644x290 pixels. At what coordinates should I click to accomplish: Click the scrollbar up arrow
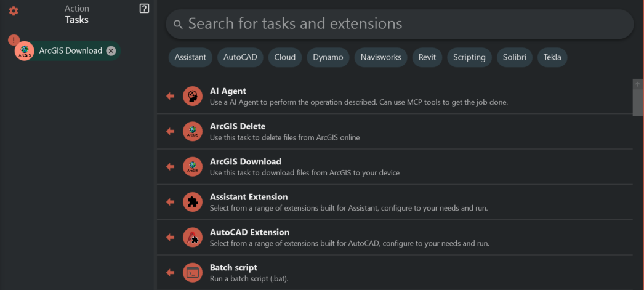coord(638,84)
